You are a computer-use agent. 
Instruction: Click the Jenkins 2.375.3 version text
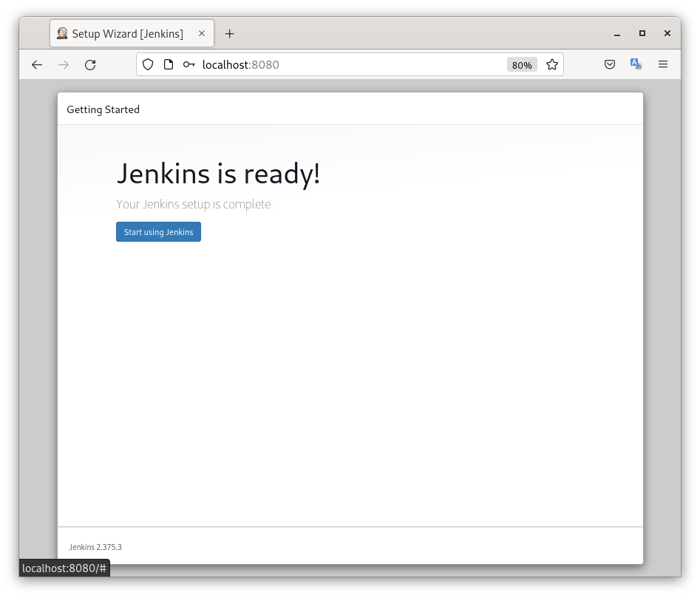click(x=95, y=547)
